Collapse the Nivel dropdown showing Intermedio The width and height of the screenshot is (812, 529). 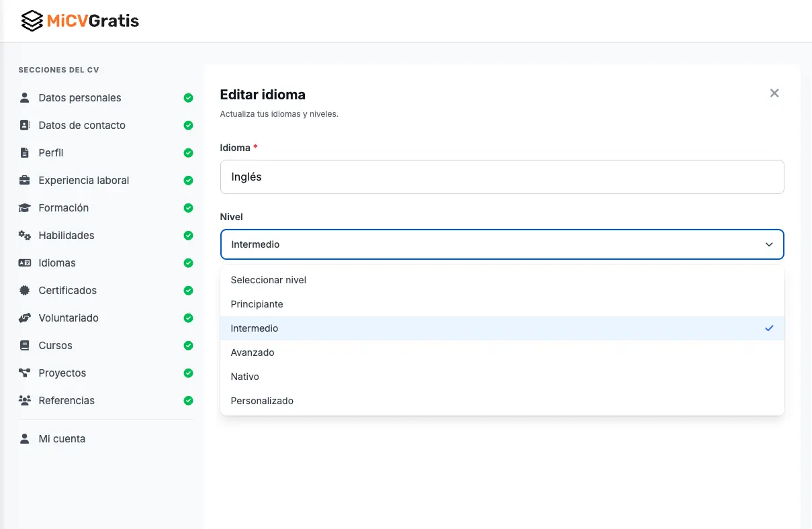point(502,244)
